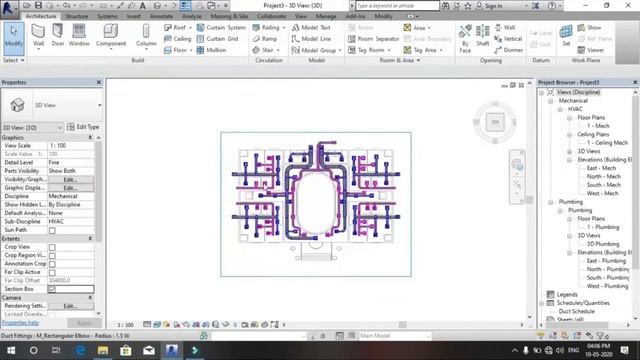The image size is (640, 360).
Task: Open the Model Group tool
Action: point(316,50)
